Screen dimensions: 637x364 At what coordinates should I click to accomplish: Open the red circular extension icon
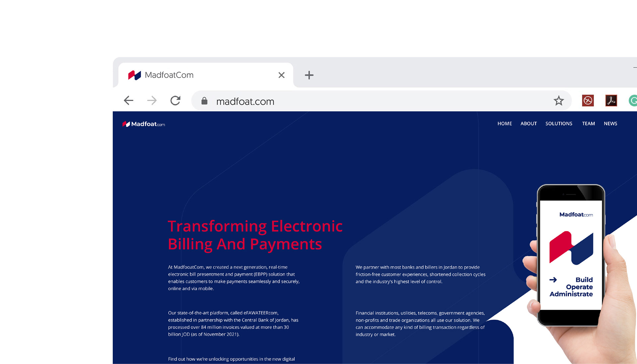pyautogui.click(x=588, y=100)
